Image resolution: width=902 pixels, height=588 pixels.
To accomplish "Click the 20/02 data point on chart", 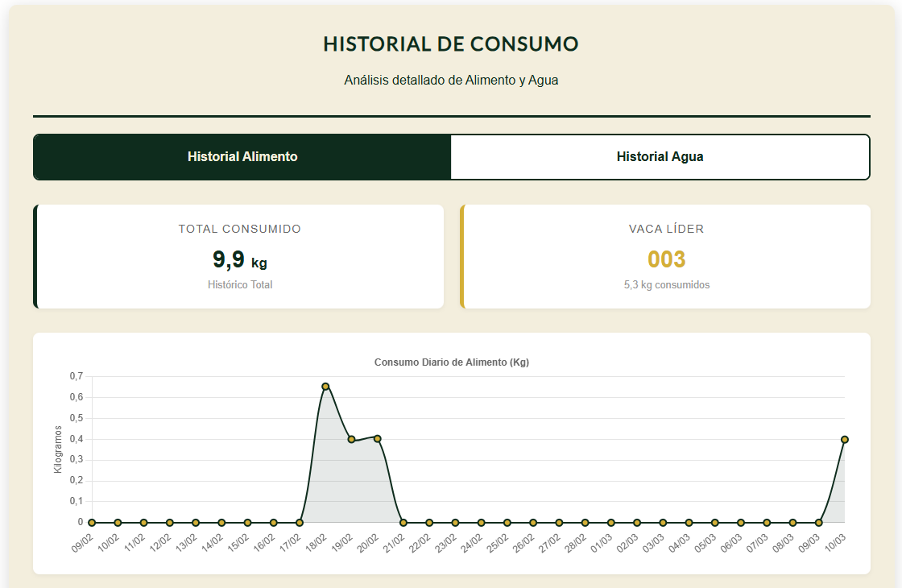I will point(377,438).
